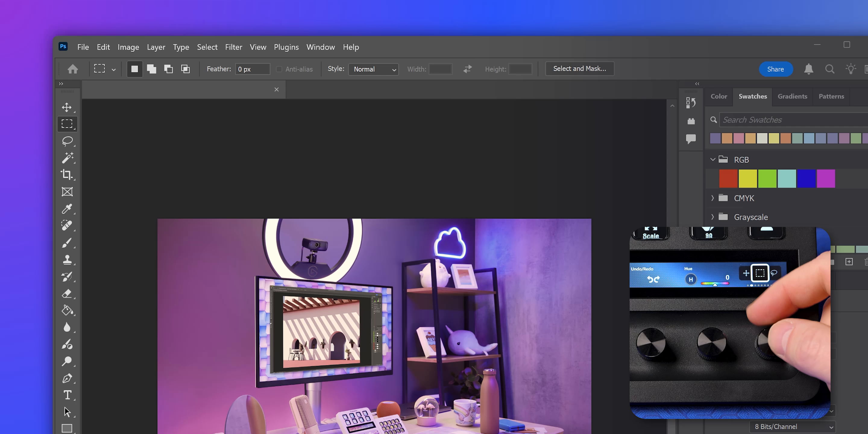Select the History Brush tool
The image size is (868, 434).
67,277
